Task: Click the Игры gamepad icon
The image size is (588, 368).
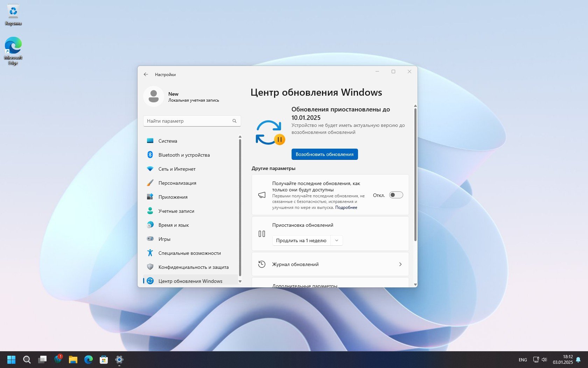Action: point(150,239)
